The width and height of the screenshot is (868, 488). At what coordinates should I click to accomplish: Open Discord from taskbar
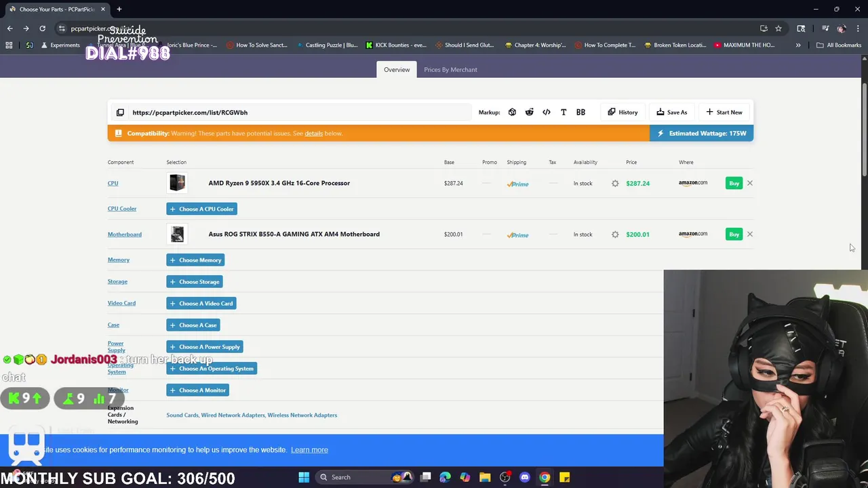point(524,477)
